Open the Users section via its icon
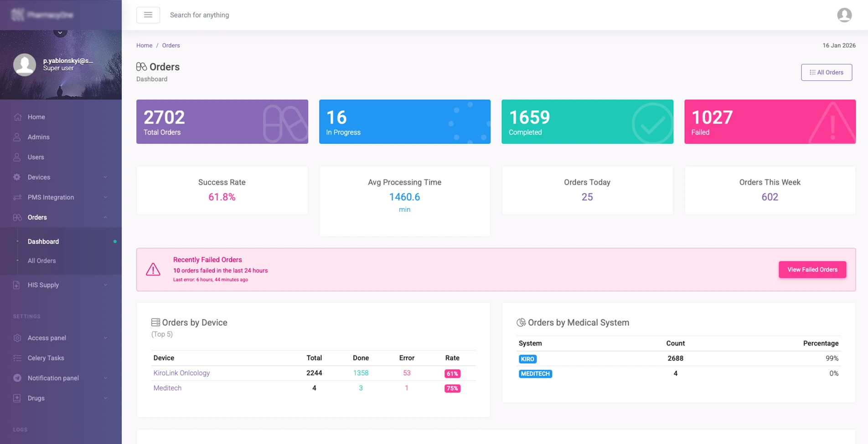868x444 pixels. [17, 157]
